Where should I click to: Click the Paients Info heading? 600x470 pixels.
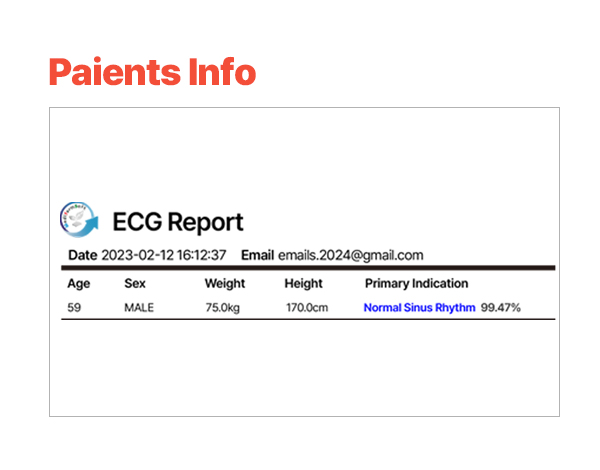[152, 72]
